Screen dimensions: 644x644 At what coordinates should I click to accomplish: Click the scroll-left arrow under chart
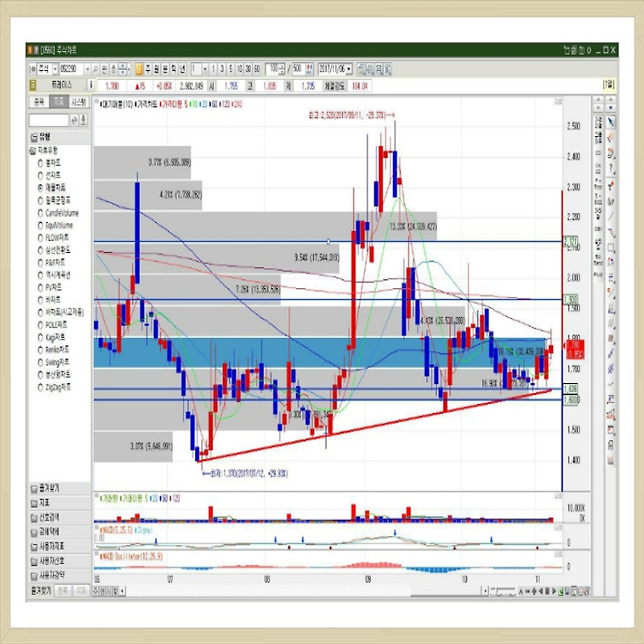[x=122, y=592]
